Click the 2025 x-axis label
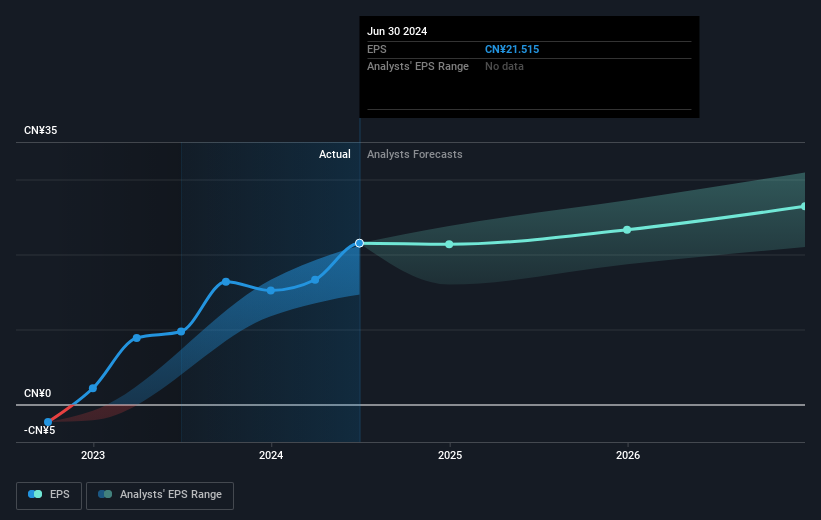821x520 pixels. pos(450,455)
